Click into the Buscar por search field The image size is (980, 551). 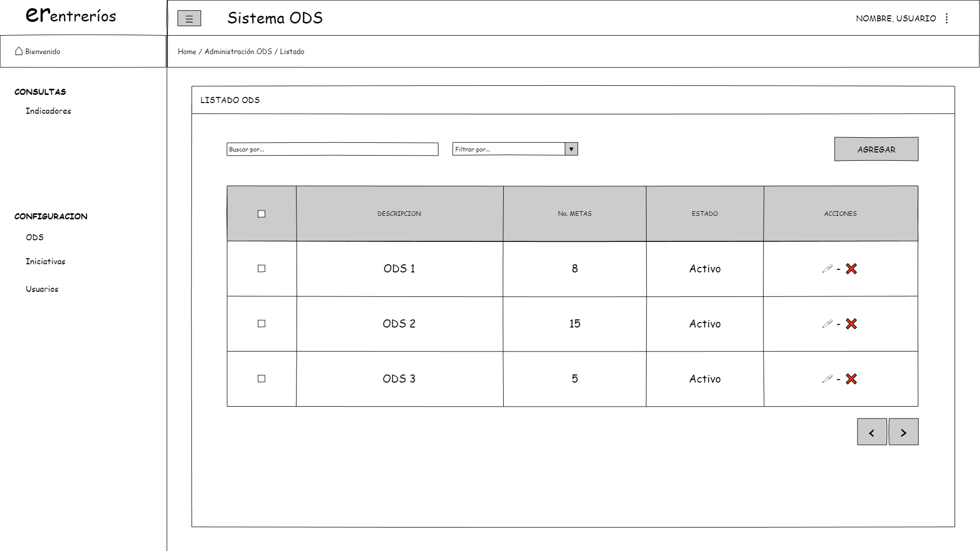coord(332,149)
